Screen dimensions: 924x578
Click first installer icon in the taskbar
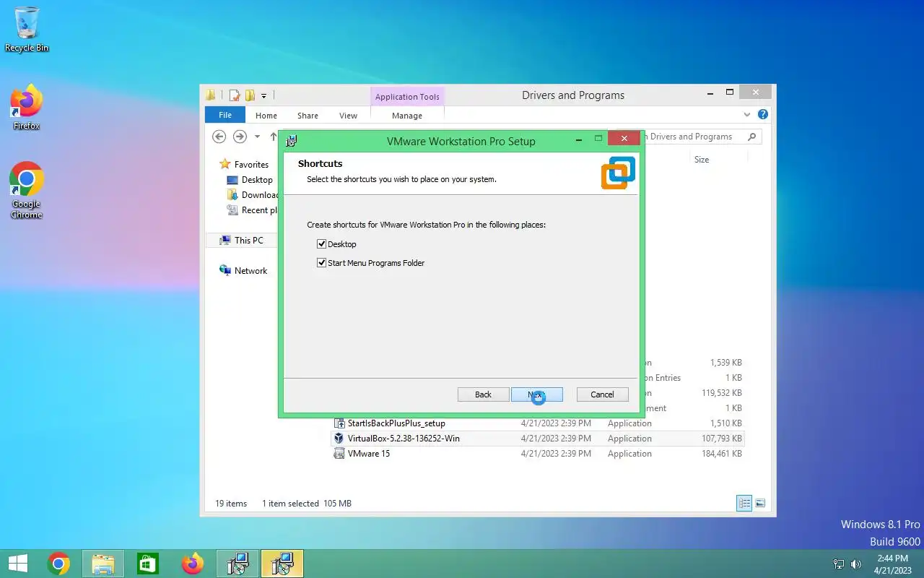237,564
